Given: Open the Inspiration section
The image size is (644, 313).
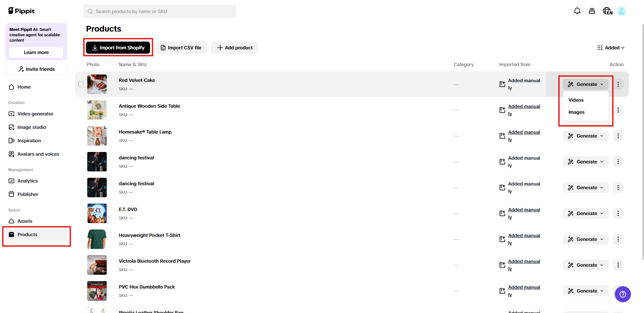Looking at the screenshot, I should (x=29, y=141).
